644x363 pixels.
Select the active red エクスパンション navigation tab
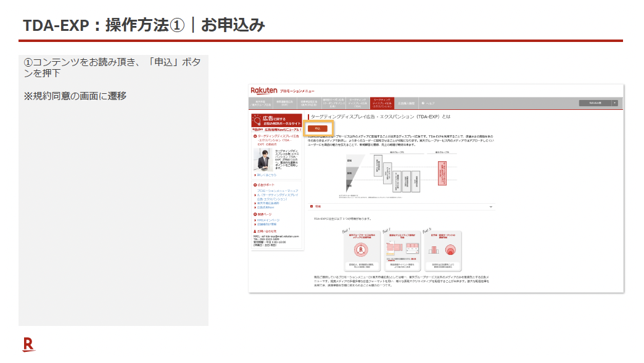tap(382, 103)
